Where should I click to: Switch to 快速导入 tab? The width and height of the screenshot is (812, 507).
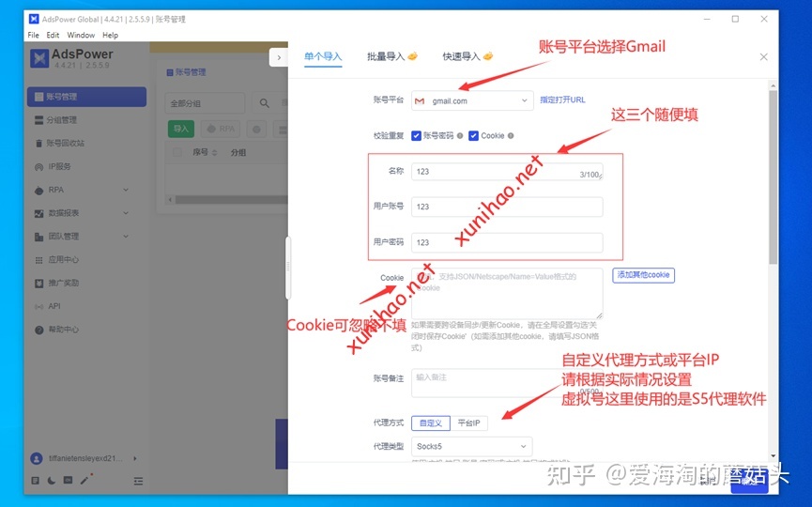[467, 56]
